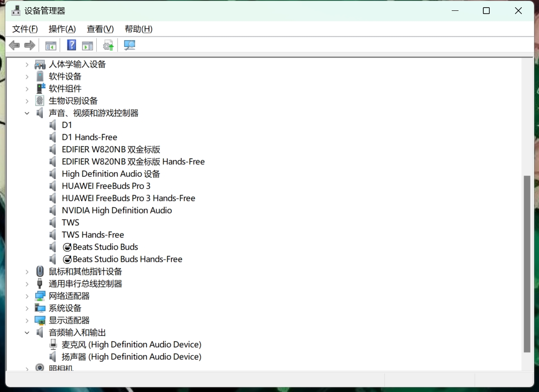The width and height of the screenshot is (539, 392).
Task: Select the Beats Studio Buds device
Action: pyautogui.click(x=100, y=247)
